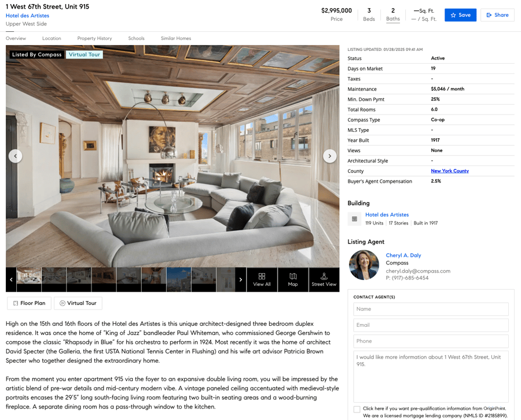Advance thumbnail strip to the right

241,279
